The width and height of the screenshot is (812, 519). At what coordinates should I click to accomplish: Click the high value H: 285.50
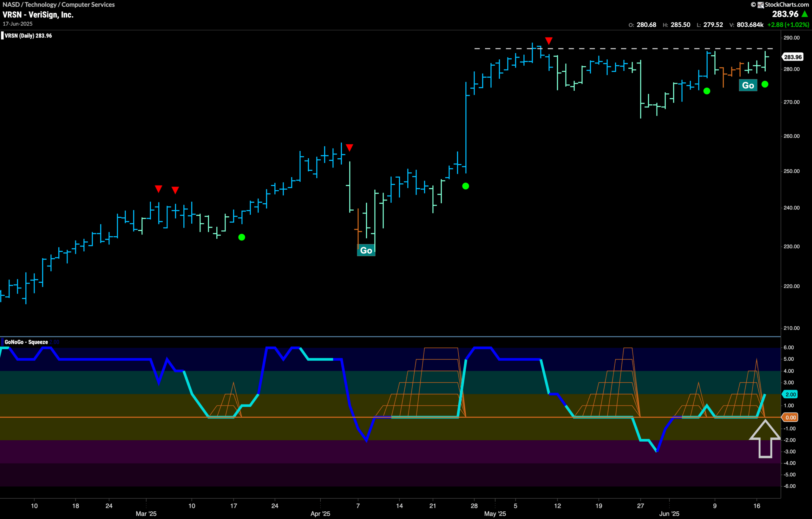[677, 25]
